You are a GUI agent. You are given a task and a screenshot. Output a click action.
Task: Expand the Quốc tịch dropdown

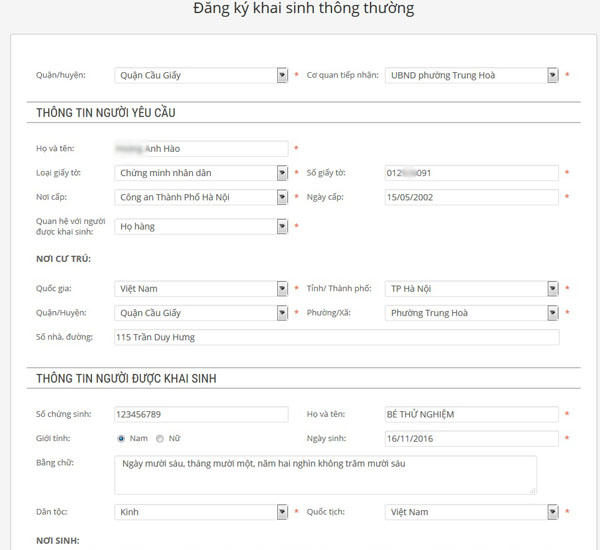(552, 512)
